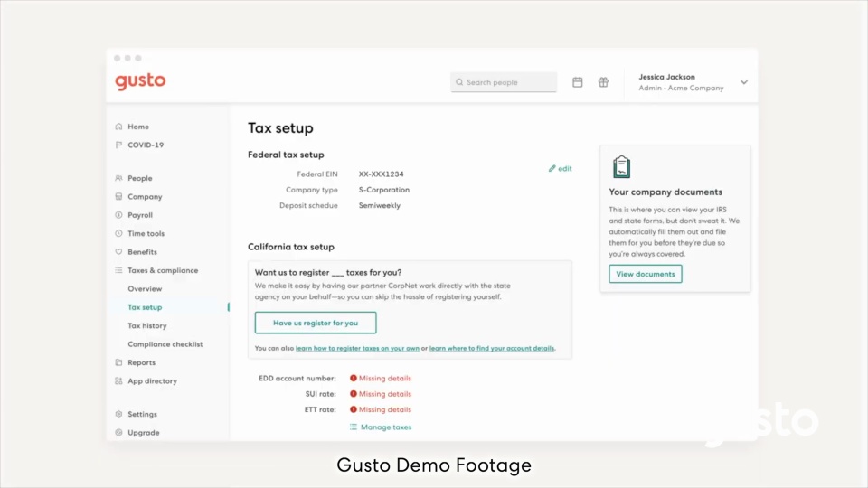Click the Time tools clock icon
The width and height of the screenshot is (868, 488).
118,233
